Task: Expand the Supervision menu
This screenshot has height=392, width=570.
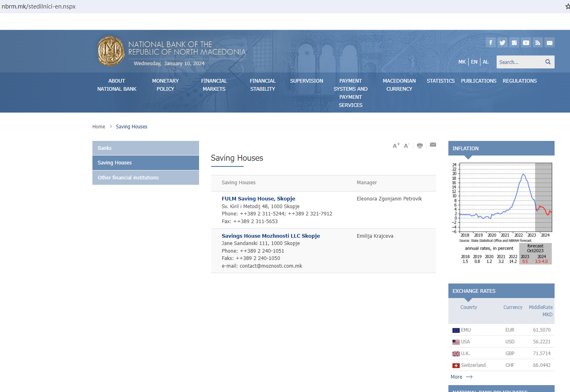Action: [x=306, y=81]
